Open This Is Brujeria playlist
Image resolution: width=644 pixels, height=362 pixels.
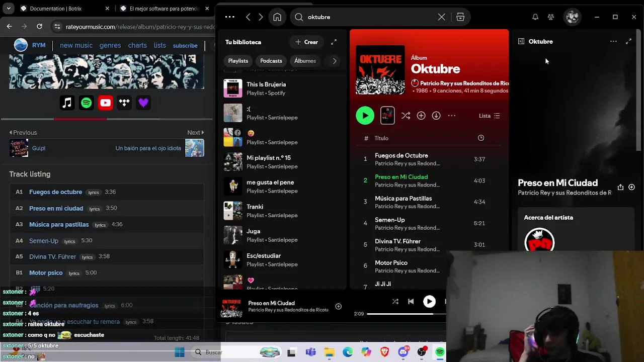(282, 88)
